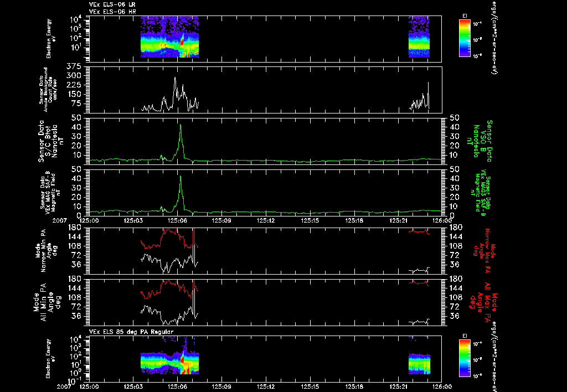
Task: Click the "375" tick on count rate axis
Action: tap(75, 66)
